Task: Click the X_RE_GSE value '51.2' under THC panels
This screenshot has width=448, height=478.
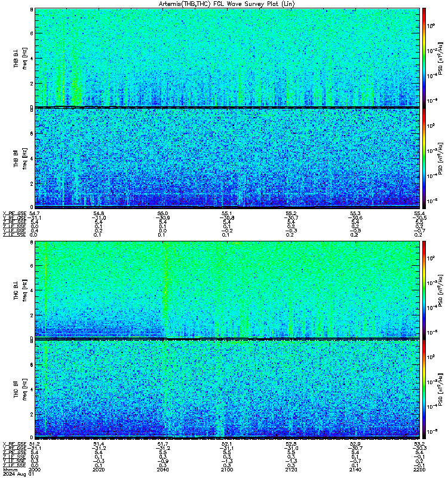Action: (35, 444)
